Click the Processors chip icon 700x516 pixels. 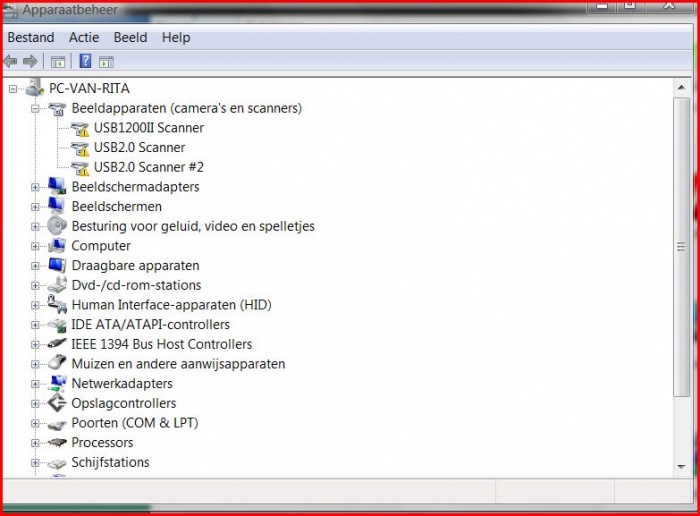(x=57, y=443)
